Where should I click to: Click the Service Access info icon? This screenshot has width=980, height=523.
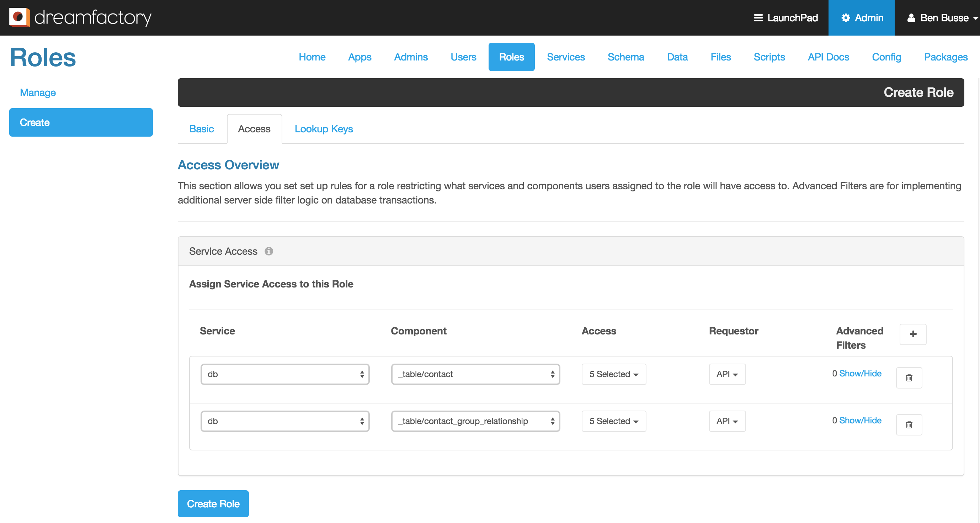[269, 251]
